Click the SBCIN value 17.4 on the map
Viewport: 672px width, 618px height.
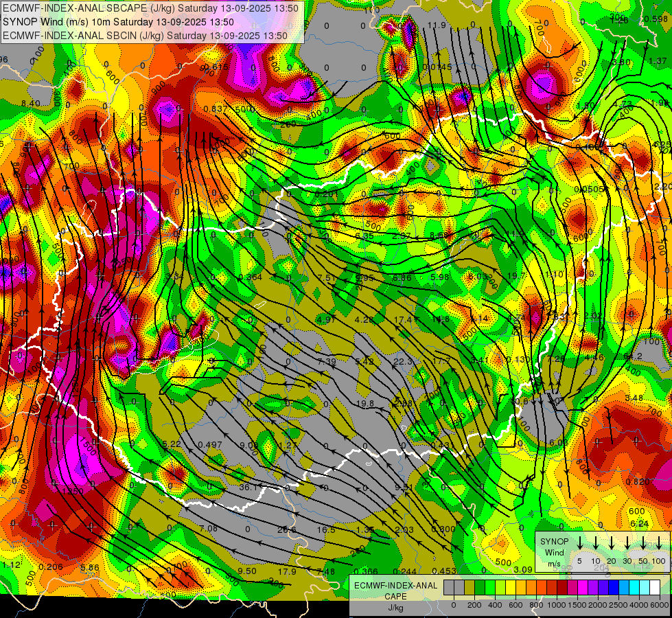[x=402, y=319]
